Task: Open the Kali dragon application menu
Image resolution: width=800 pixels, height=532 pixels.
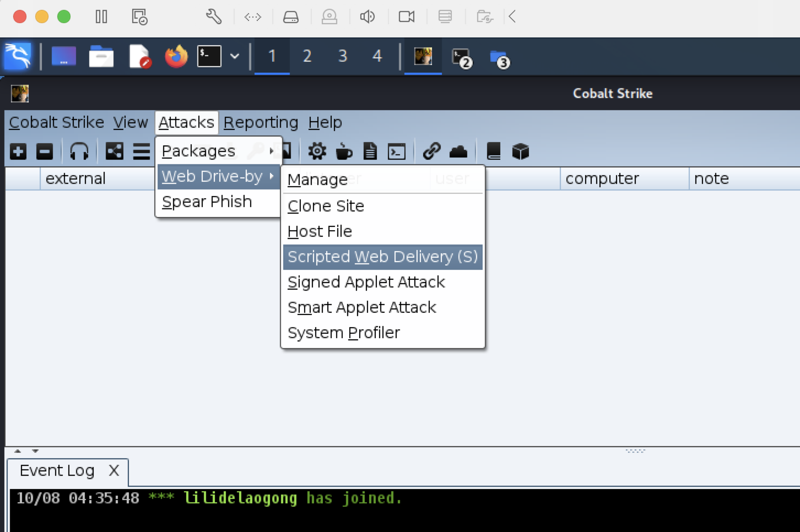Action: coord(18,56)
